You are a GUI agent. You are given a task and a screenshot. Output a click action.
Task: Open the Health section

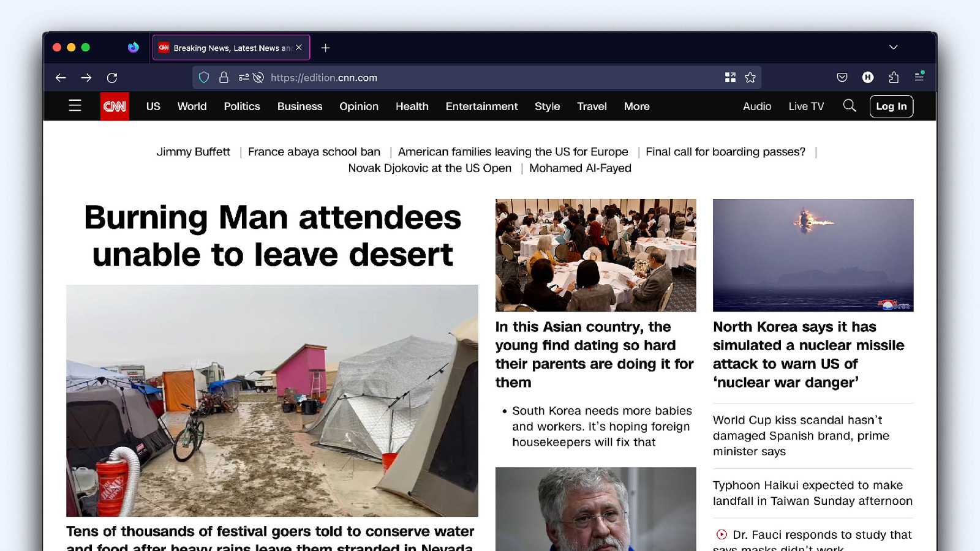412,107
